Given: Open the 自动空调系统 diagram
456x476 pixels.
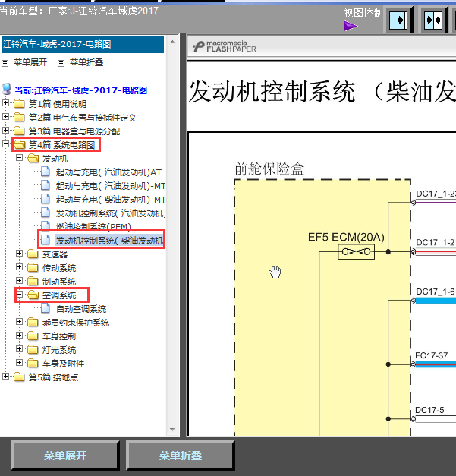Looking at the screenshot, I should (x=81, y=309).
